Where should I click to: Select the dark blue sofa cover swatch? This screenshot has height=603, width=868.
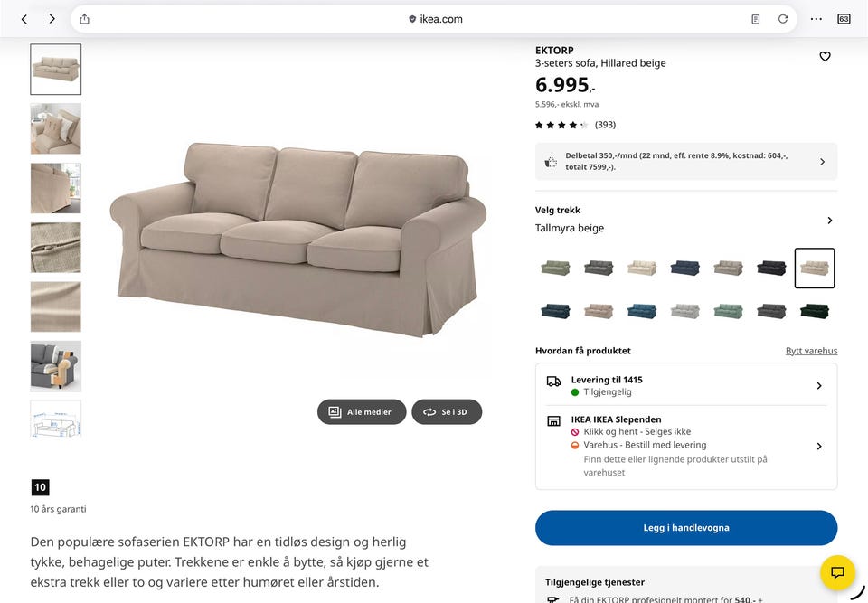pyautogui.click(x=684, y=268)
